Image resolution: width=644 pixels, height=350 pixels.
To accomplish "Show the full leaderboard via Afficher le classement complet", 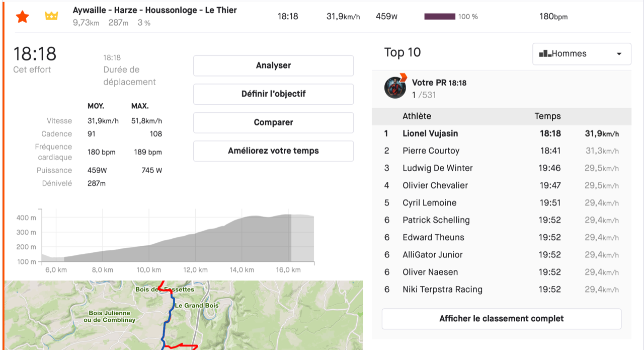I will click(x=501, y=319).
